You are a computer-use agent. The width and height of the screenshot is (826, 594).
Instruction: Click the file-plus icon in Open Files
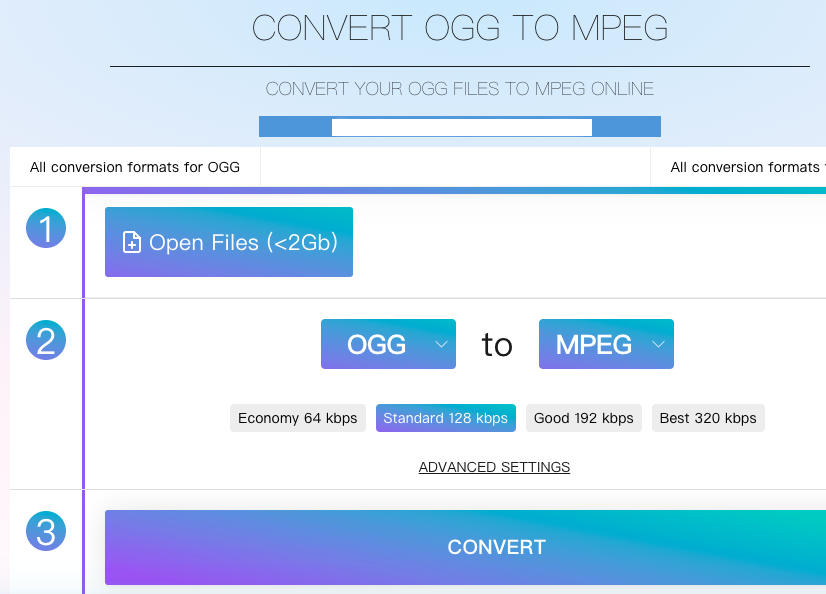[x=131, y=243]
